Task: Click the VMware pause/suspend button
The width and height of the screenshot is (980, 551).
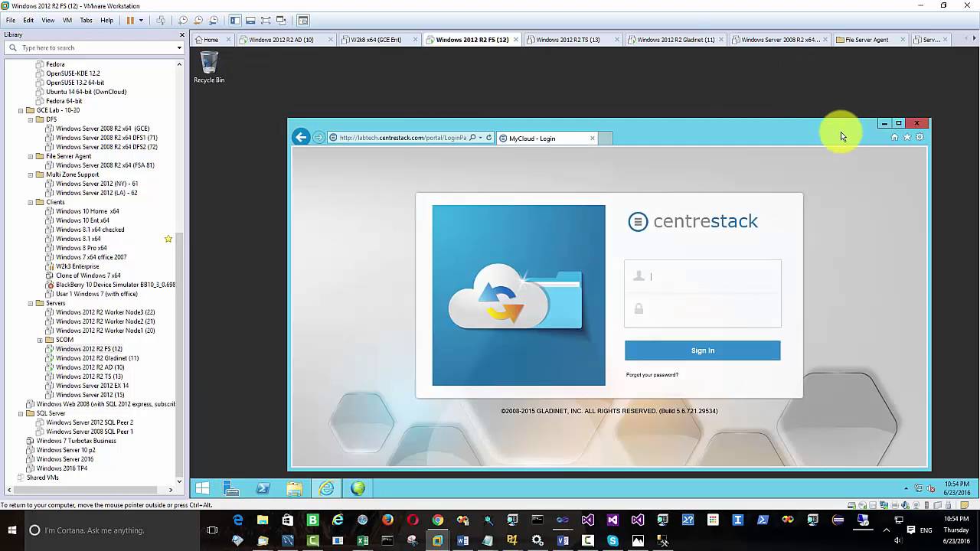Action: [x=130, y=21]
